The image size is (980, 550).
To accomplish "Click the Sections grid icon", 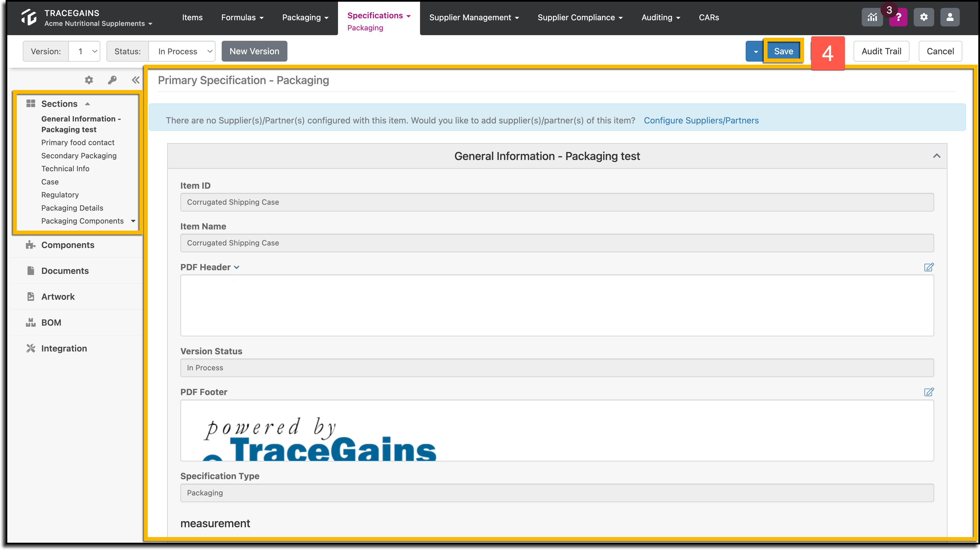I will pos(31,103).
